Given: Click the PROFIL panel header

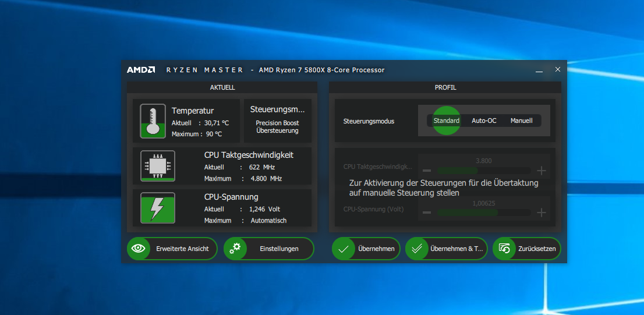Looking at the screenshot, I should pos(445,87).
